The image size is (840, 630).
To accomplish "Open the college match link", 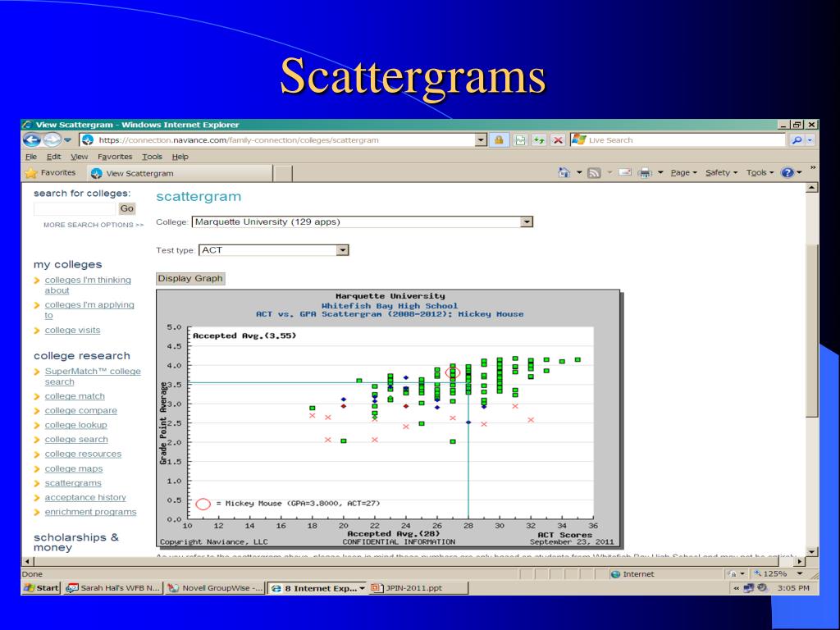I will point(75,396).
